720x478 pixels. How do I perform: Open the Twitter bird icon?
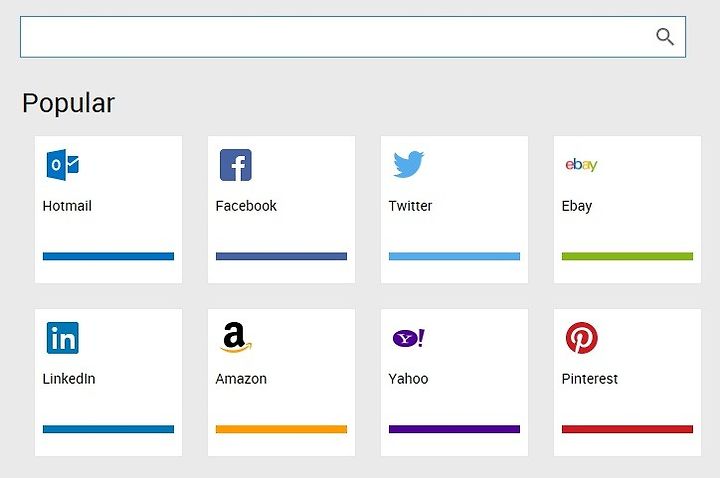pos(408,164)
